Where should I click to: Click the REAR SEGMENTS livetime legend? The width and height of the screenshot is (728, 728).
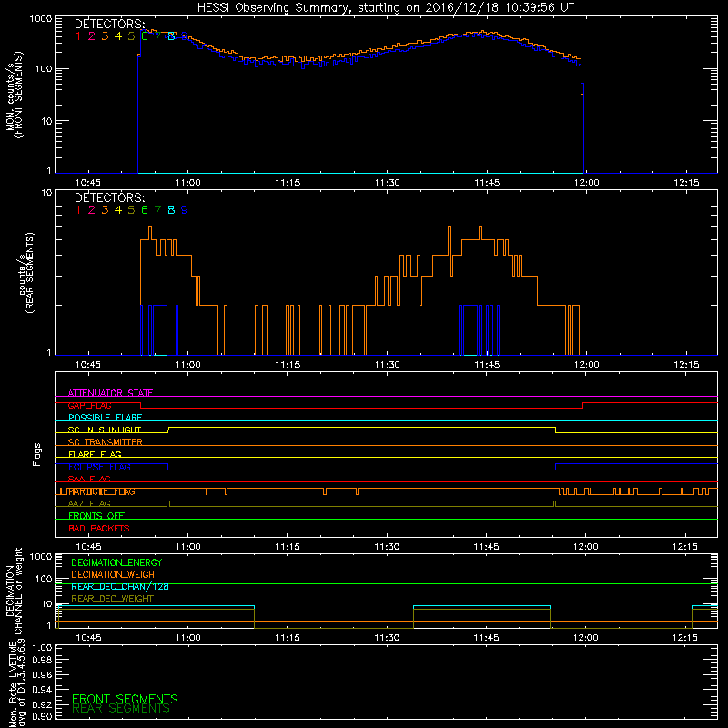121,709
